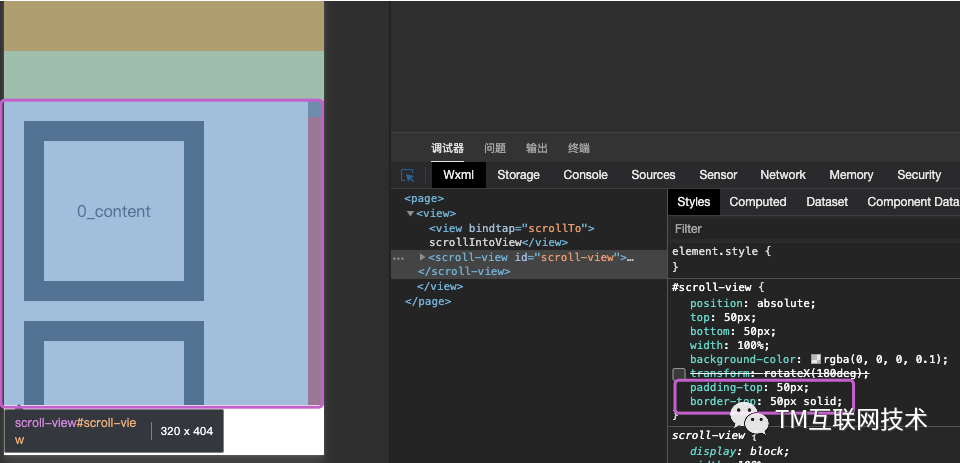Viewport: 960px width, 463px height.
Task: Select the closing page tag
Action: pos(428,301)
